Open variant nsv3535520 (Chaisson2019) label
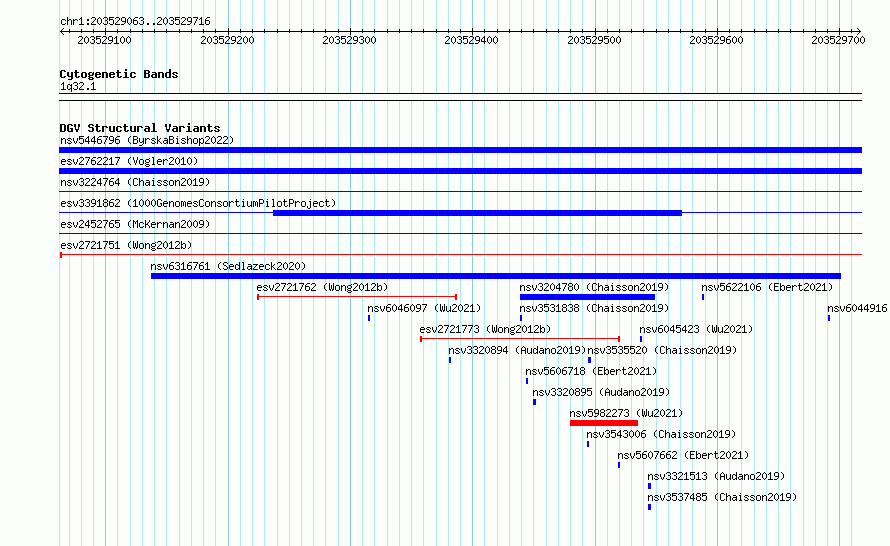890x546 pixels. 662,350
